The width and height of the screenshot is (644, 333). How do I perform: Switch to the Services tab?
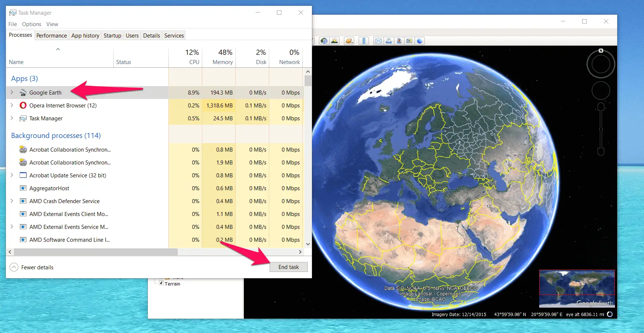coord(174,36)
